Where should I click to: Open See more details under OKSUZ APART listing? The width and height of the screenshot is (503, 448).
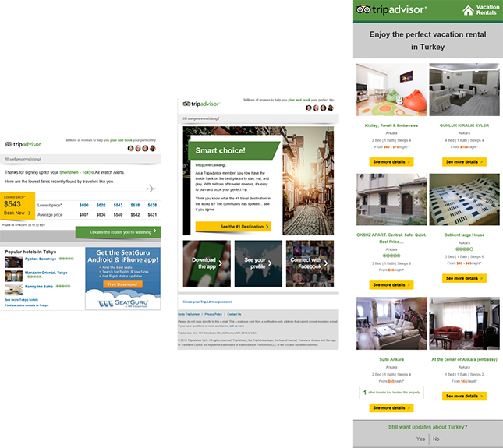tap(391, 285)
